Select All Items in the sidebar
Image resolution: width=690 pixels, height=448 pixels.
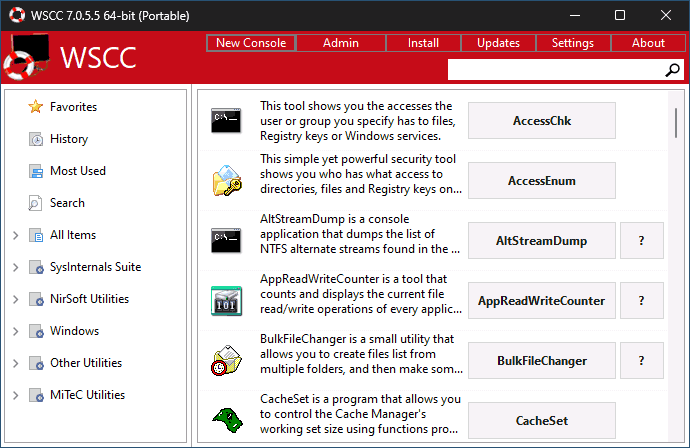pos(73,235)
